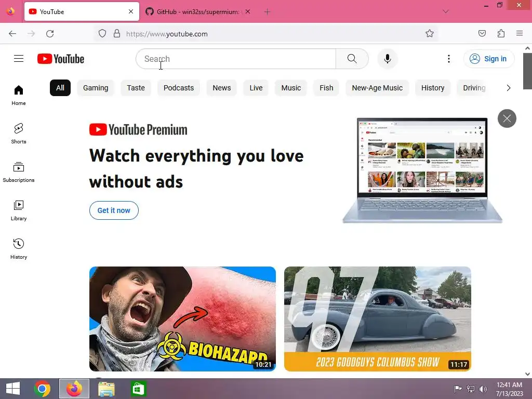Viewport: 532px width, 399px height.
Task: Open History in the sidebar
Action: click(x=19, y=249)
